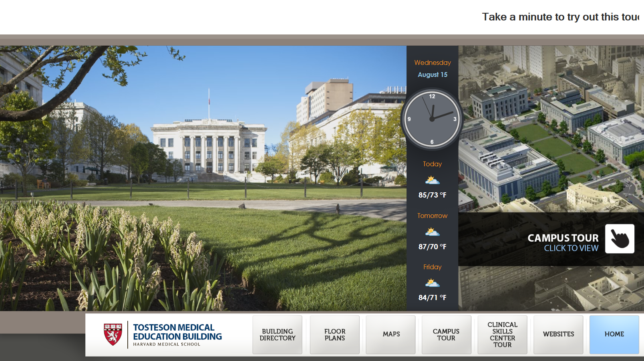Click the Tosteson Medical Education Building title
The image size is (644, 361).
click(177, 332)
